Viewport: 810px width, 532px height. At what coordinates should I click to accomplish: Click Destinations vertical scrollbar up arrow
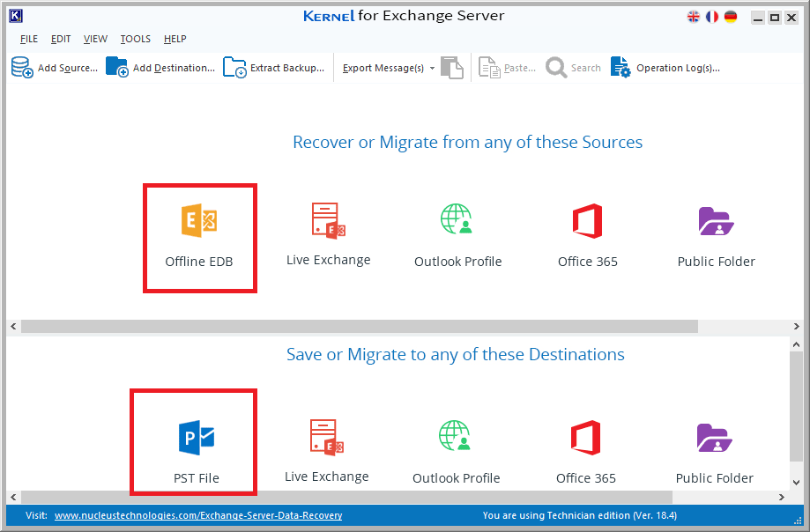click(x=796, y=344)
